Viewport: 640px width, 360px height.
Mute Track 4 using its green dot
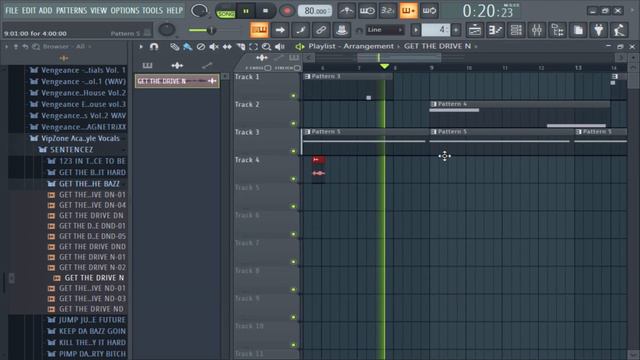click(x=293, y=179)
